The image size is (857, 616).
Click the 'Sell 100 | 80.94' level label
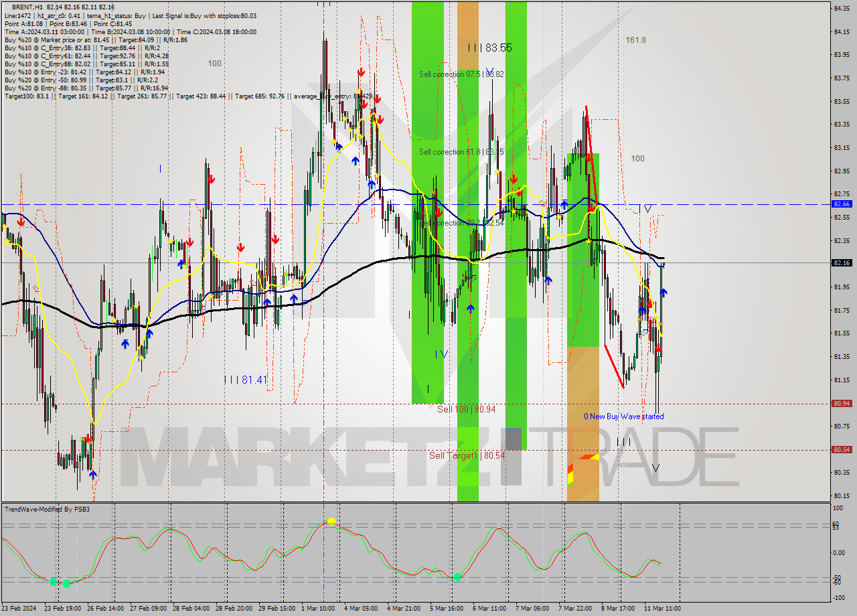tap(467, 409)
